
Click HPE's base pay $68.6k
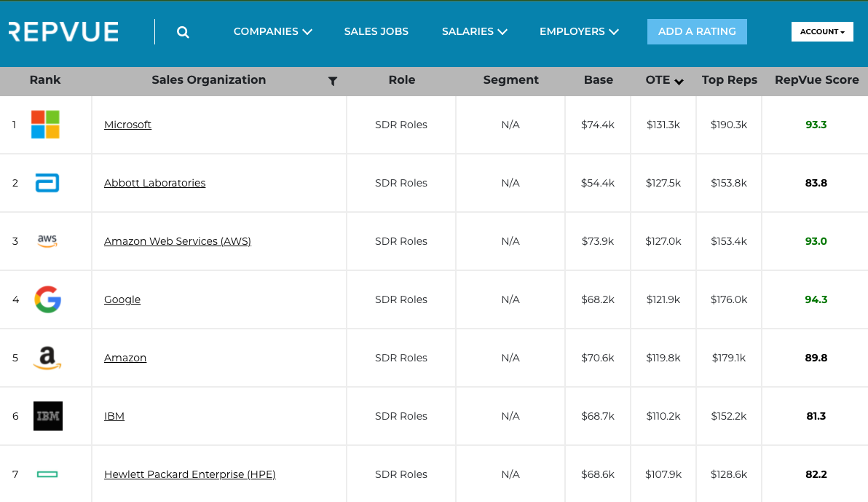598,474
